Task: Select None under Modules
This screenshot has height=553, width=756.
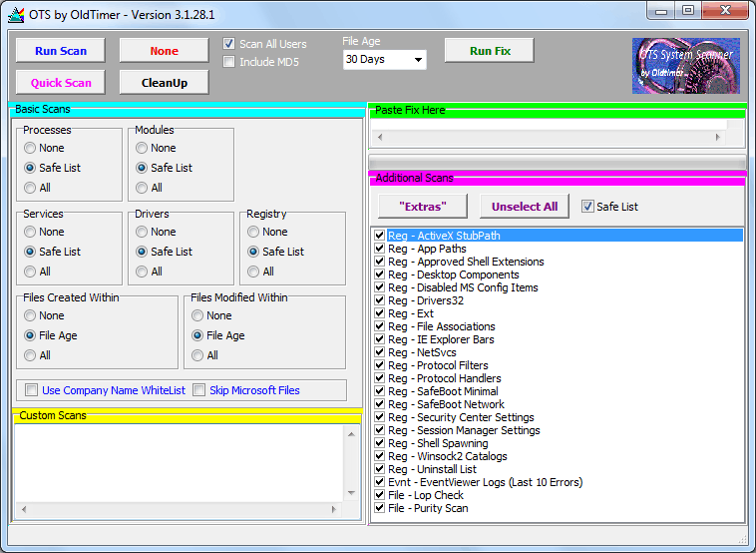Action: tap(142, 148)
